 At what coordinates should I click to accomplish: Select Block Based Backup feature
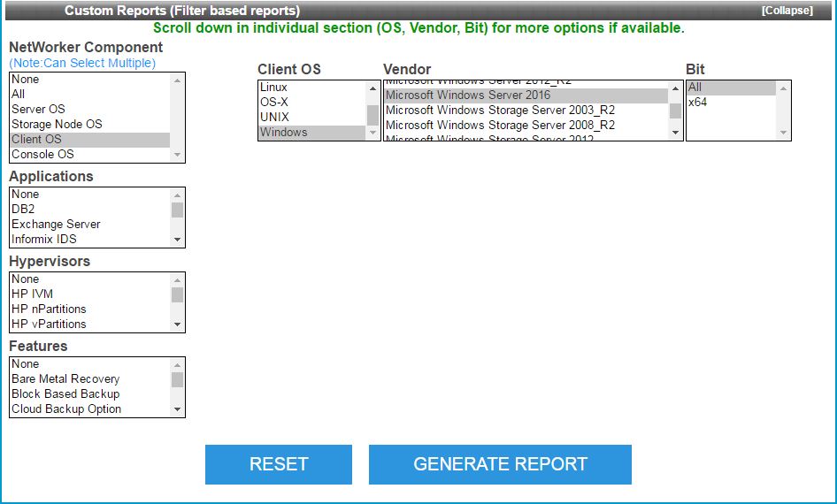coord(90,393)
